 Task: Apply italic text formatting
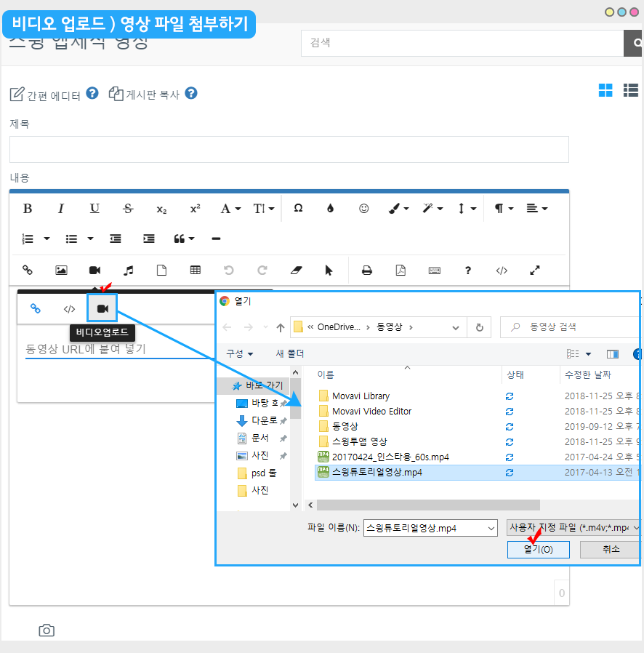(x=61, y=209)
